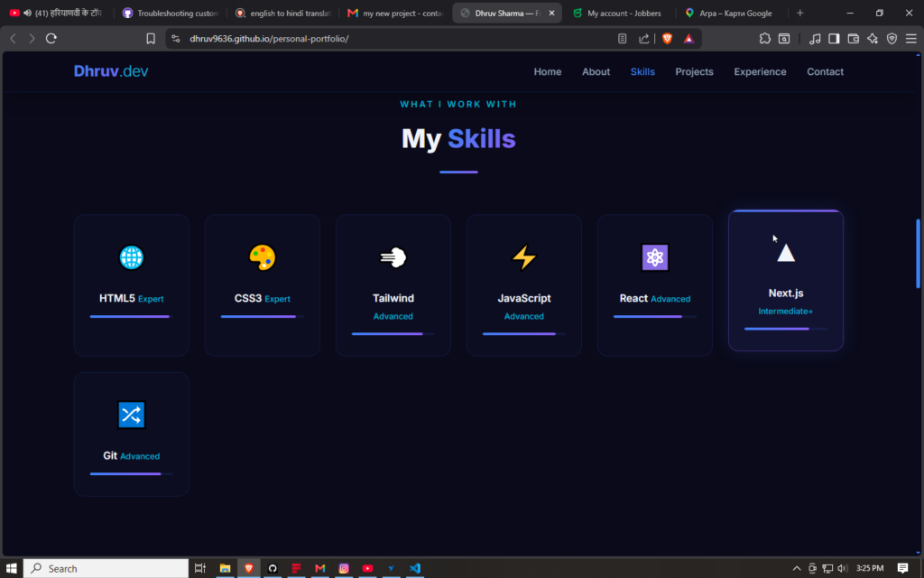Click the Next.js skill progress bar
Viewport: 924px width, 578px height.
(x=786, y=329)
